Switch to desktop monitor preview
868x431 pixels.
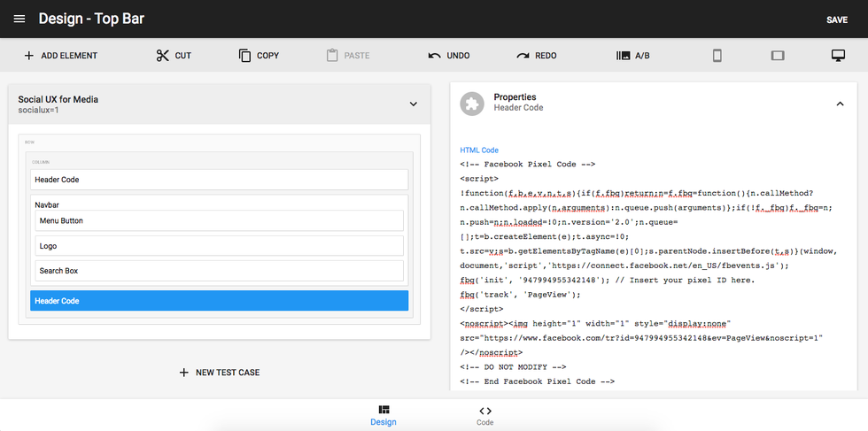coord(838,56)
